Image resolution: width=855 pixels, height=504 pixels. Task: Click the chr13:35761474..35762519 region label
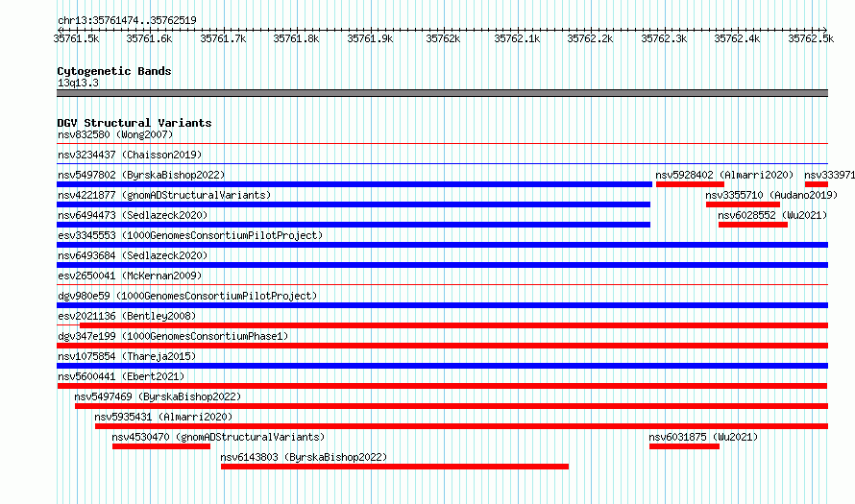click(x=127, y=20)
